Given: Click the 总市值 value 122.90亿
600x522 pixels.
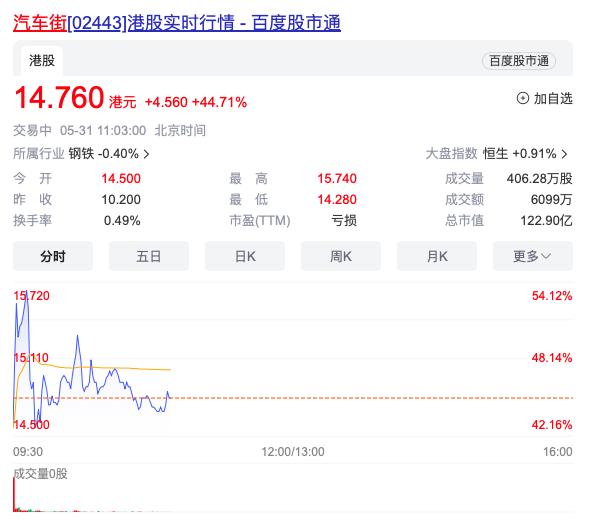Looking at the screenshot, I should coord(546,220).
